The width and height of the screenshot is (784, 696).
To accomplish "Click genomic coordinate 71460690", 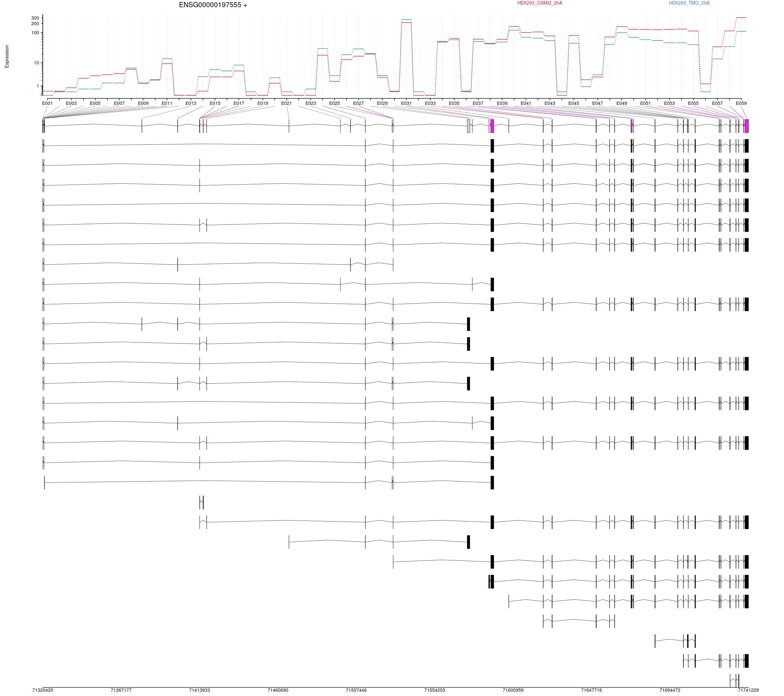I will point(278,690).
